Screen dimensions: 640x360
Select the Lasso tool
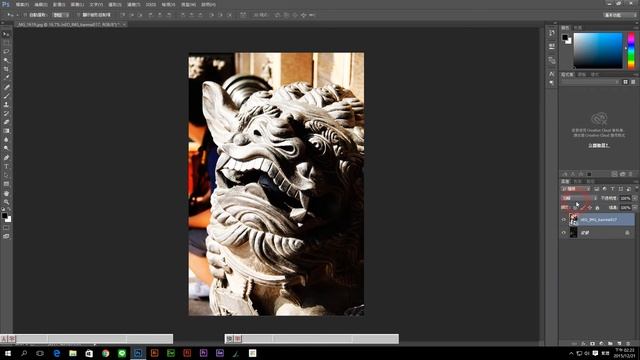pyautogui.click(x=6, y=51)
